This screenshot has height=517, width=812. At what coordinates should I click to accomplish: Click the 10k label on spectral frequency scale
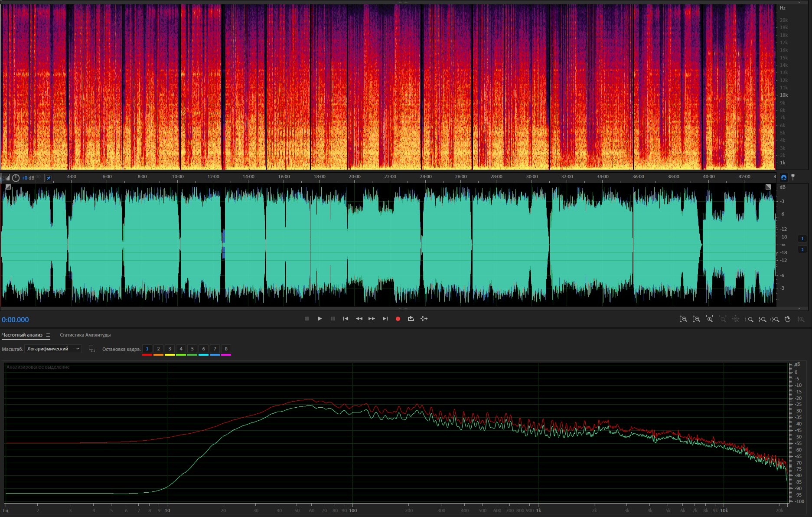tap(784, 95)
